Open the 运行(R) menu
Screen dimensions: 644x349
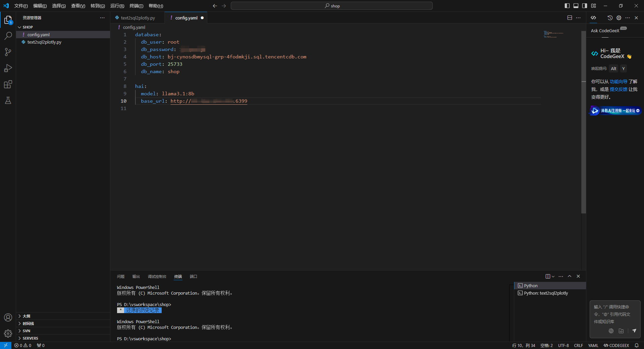(117, 6)
